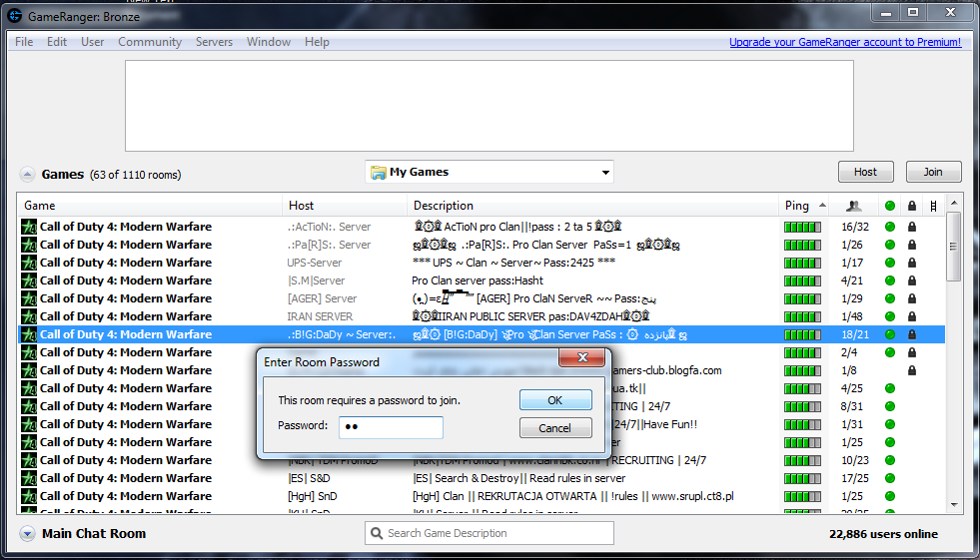This screenshot has height=560, width=980.
Task: Click green status dot on UPS-Server row
Action: (x=890, y=263)
